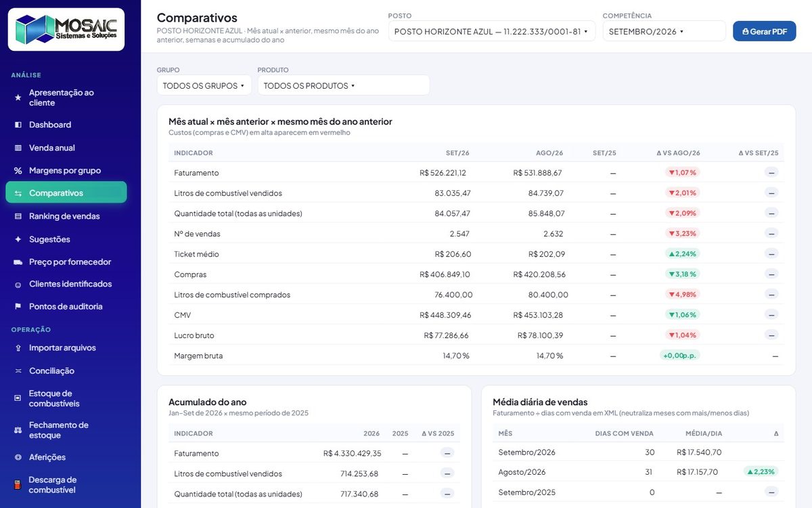Navigate to Pontos de auditoria

pyautogui.click(x=66, y=306)
